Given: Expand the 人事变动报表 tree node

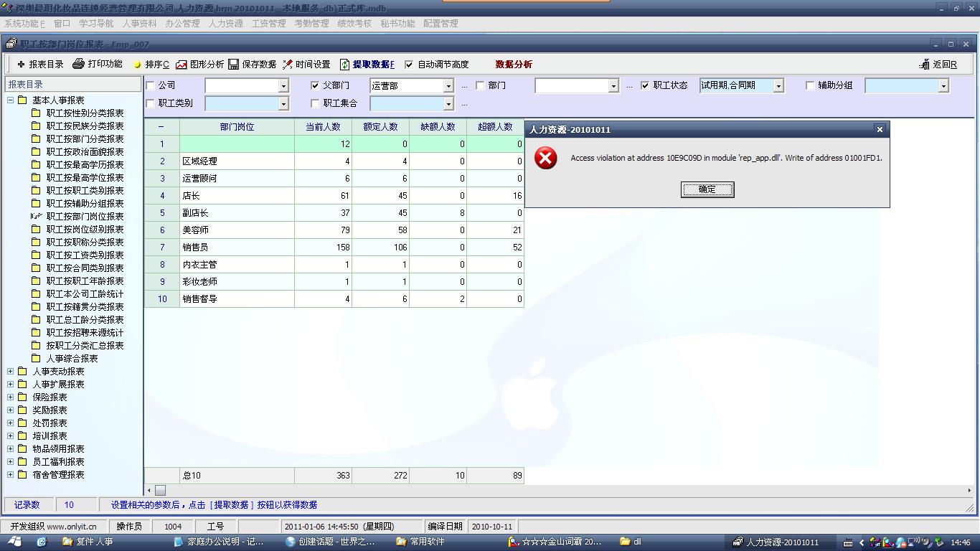Looking at the screenshot, I should (11, 372).
